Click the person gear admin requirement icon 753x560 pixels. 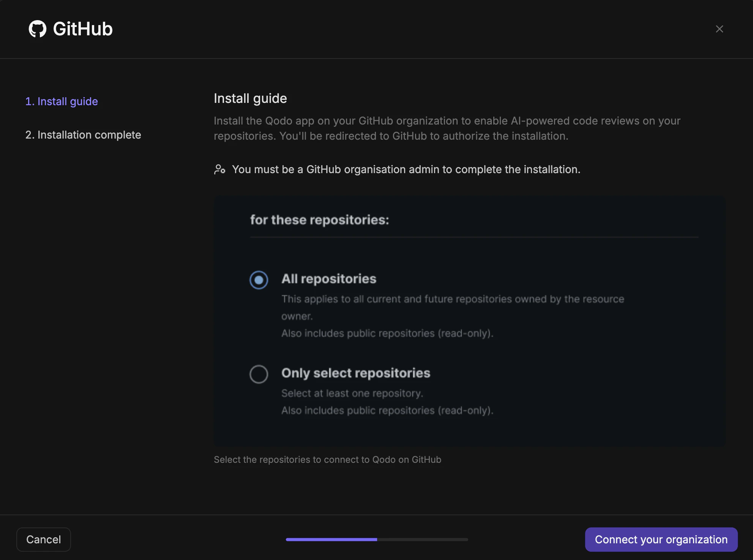(220, 170)
